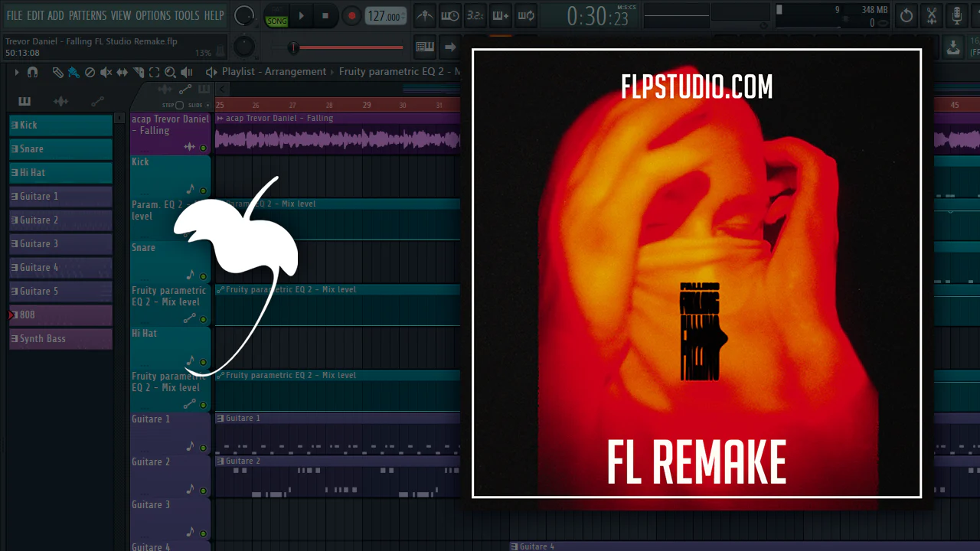Click the main volume knob

244,15
